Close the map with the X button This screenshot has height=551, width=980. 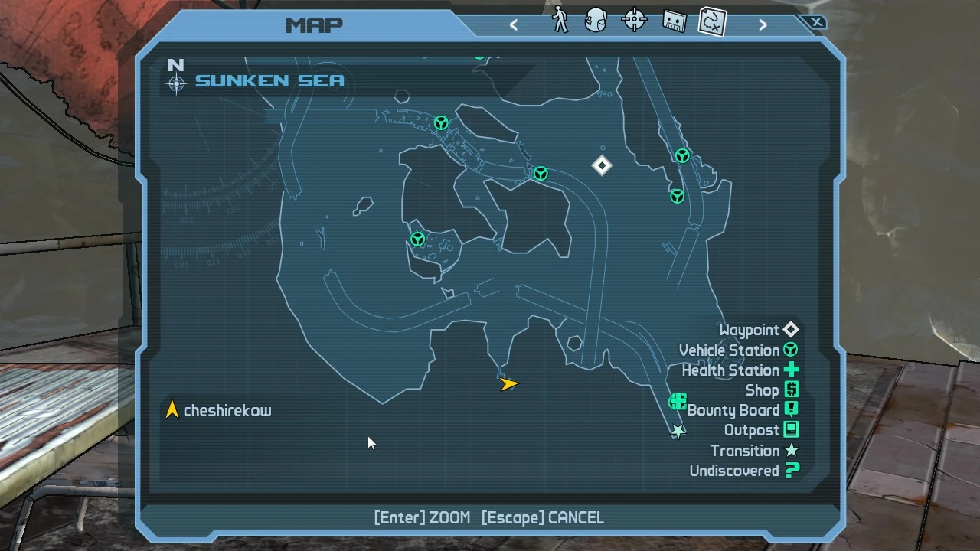click(817, 22)
